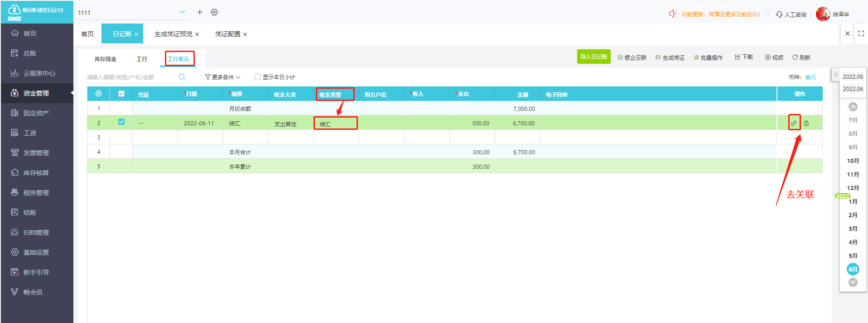Image resolution: width=868 pixels, height=323 pixels.
Task: Toggle fullscreen with the expand icon
Action: 861,33
